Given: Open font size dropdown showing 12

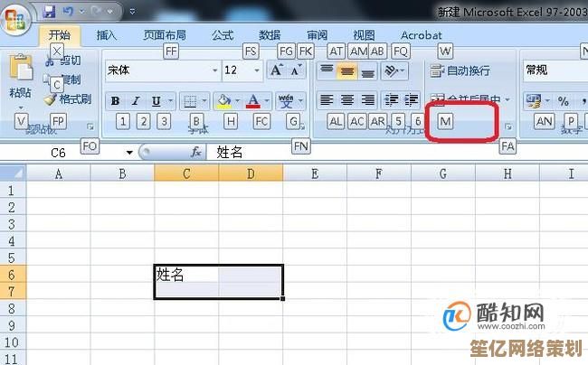Looking at the screenshot, I should (x=257, y=70).
